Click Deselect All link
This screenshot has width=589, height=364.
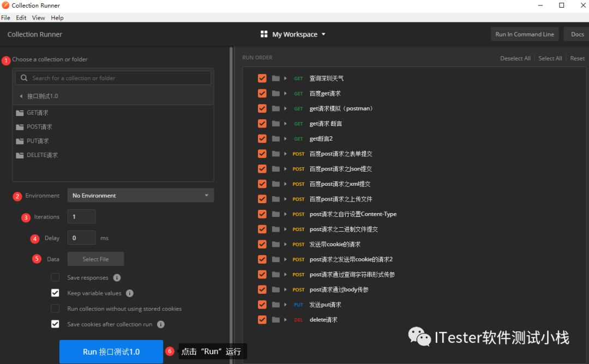point(515,58)
